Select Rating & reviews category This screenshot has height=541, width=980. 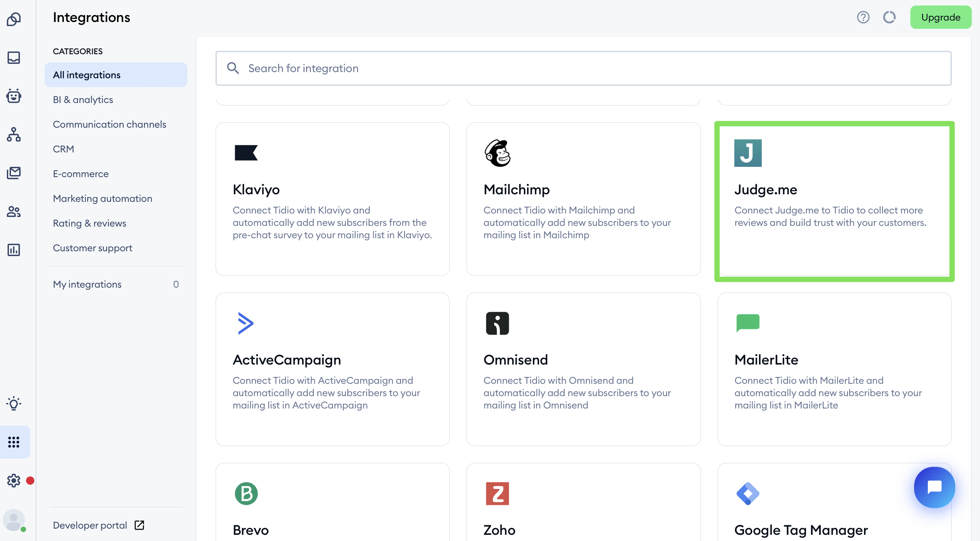coord(90,223)
